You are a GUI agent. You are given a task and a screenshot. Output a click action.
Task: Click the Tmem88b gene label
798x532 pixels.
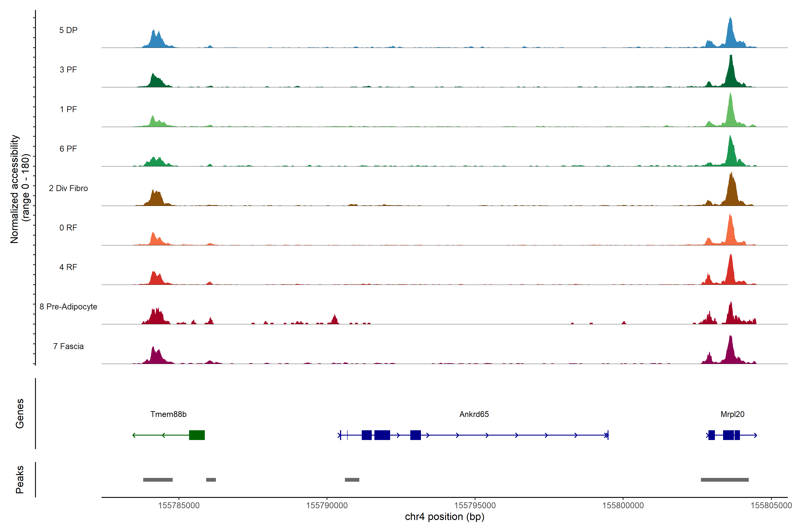[168, 414]
